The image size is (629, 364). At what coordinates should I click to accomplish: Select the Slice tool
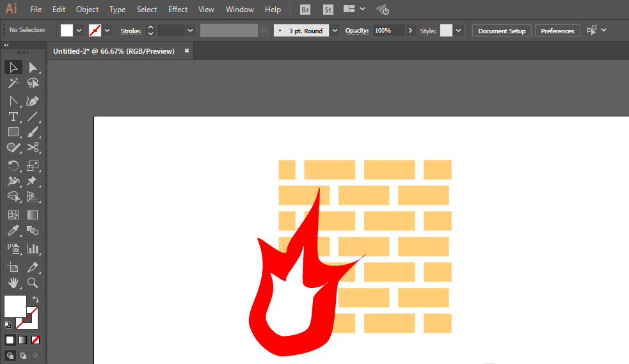click(x=33, y=267)
